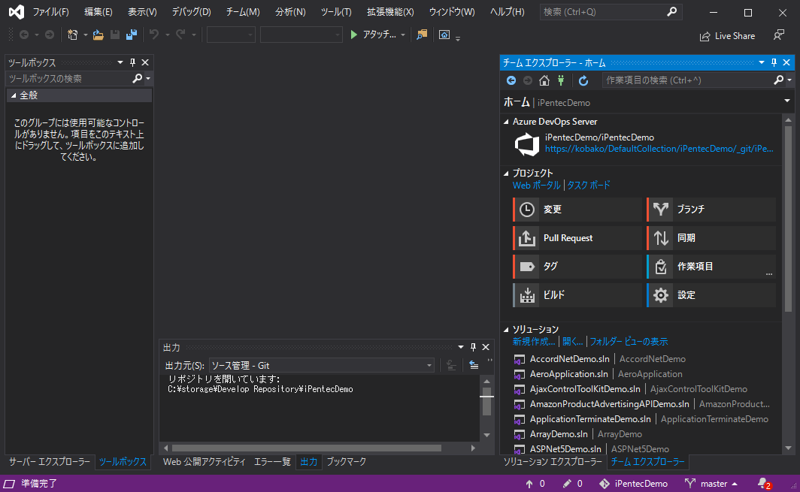Open the kobako repository URL link
The height and width of the screenshot is (492, 800).
659,149
